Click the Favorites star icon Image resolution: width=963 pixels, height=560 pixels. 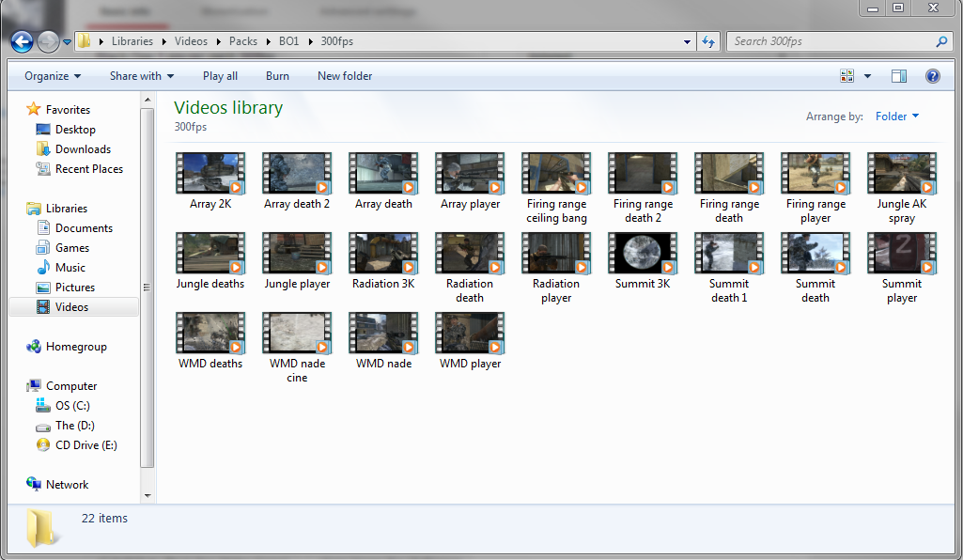tap(33, 109)
